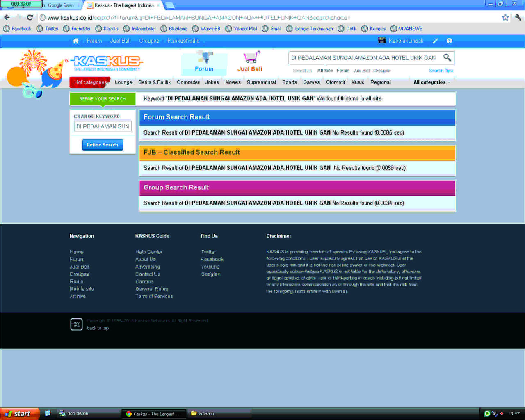This screenshot has height=420, width=525.
Task: Open Jual Beli in the top blue bar
Action: coord(120,41)
